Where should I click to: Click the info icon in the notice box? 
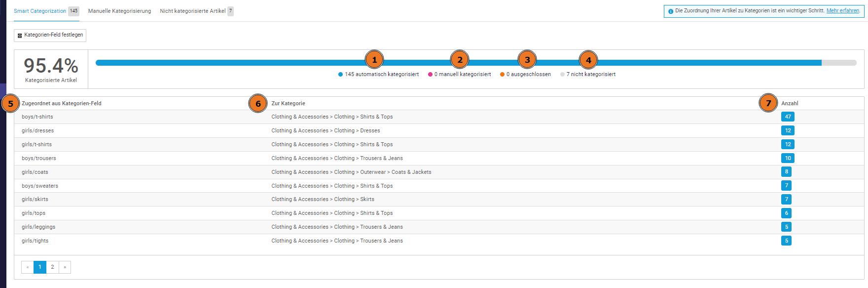point(670,11)
